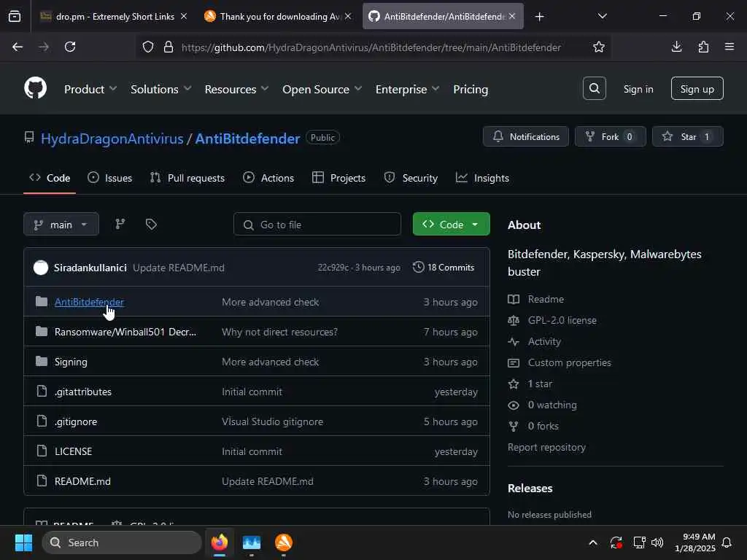Image resolution: width=747 pixels, height=560 pixels.
Task: Expand the Solutions menu
Action: [x=161, y=89]
